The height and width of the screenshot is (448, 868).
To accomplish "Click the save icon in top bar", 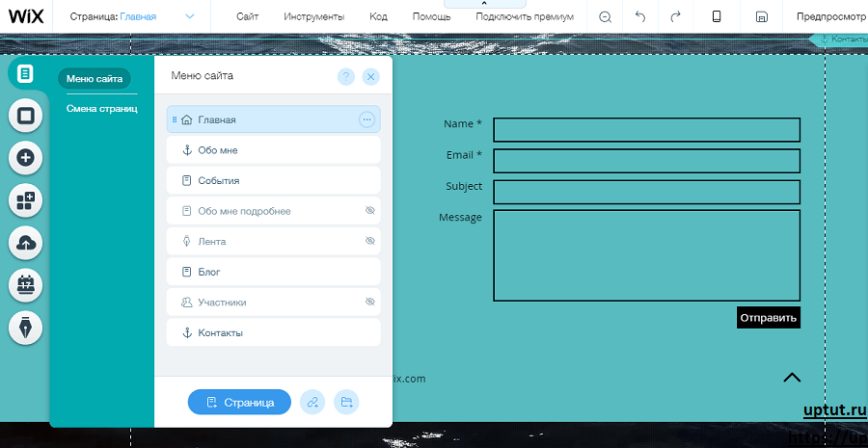I will pyautogui.click(x=761, y=16).
